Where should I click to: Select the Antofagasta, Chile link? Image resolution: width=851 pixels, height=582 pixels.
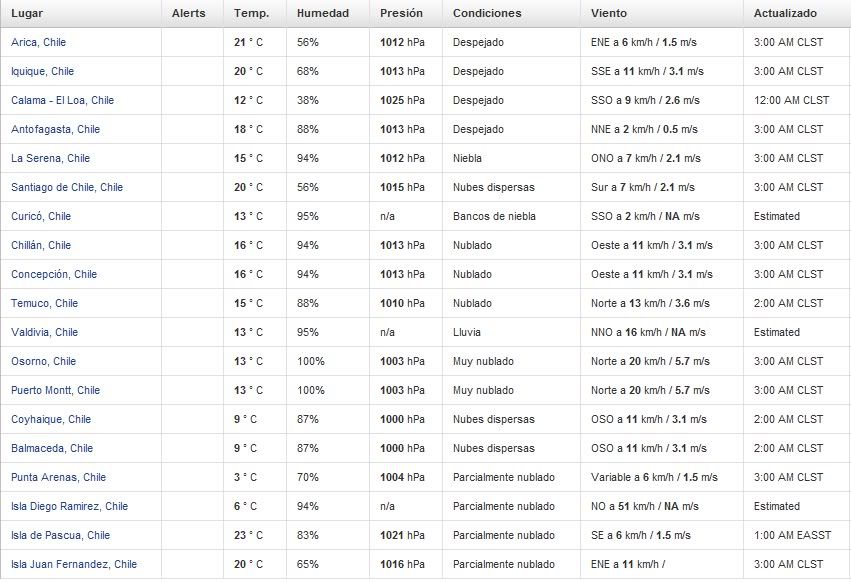[55, 130]
